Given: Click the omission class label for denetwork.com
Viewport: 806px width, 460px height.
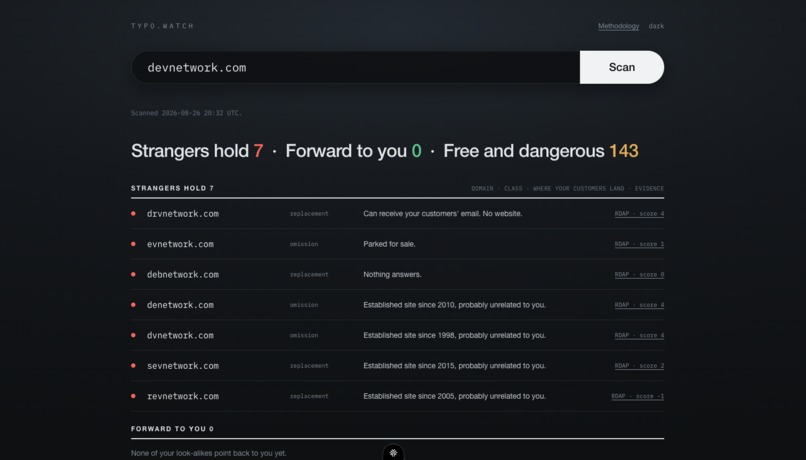Looking at the screenshot, I should (x=304, y=305).
